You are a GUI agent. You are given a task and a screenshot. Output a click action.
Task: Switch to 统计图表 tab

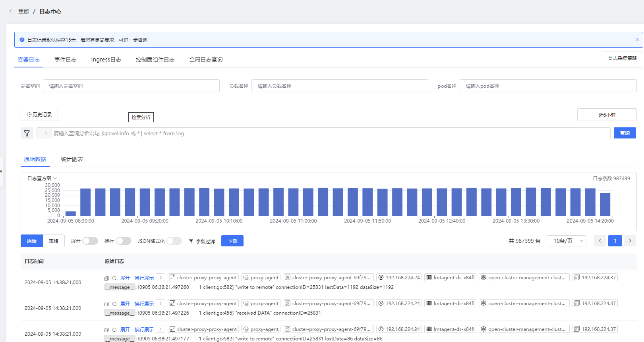tap(72, 159)
